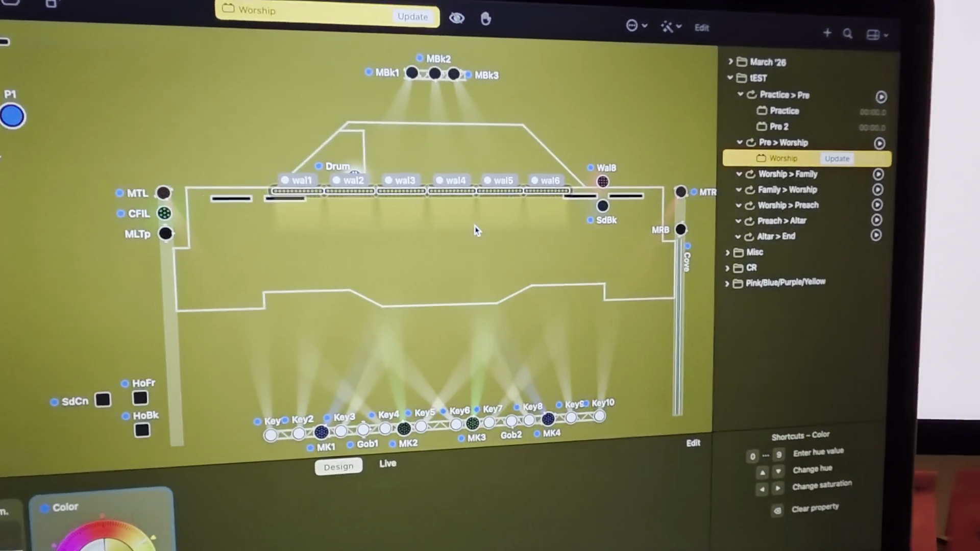Screen dimensions: 980x551
Task: Click the search magnifier icon
Action: coord(848,34)
